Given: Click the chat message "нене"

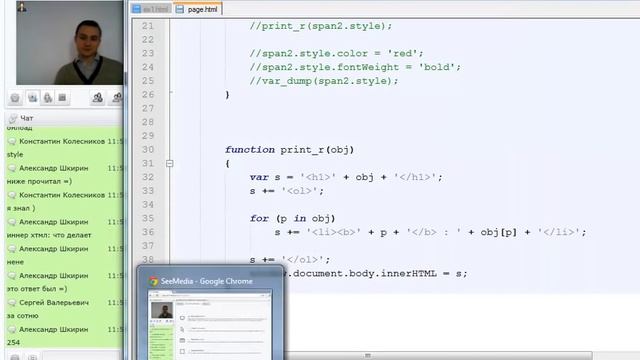Looking at the screenshot, I should coord(15,262).
